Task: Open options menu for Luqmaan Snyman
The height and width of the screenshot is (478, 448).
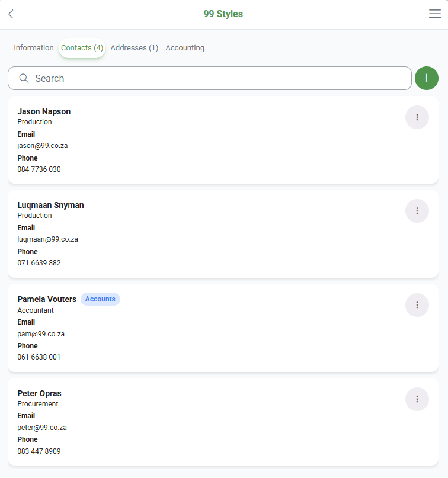Action: click(x=417, y=211)
